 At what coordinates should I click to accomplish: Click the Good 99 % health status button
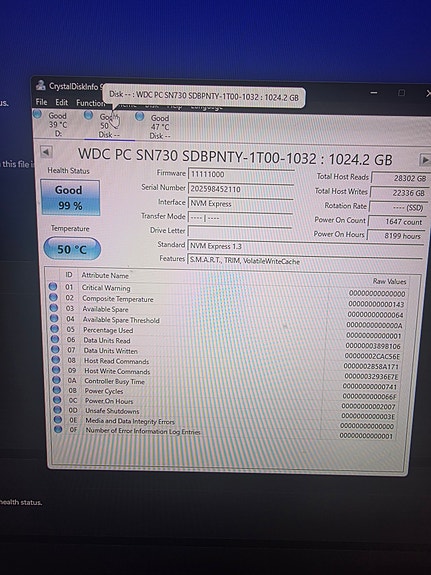(70, 197)
